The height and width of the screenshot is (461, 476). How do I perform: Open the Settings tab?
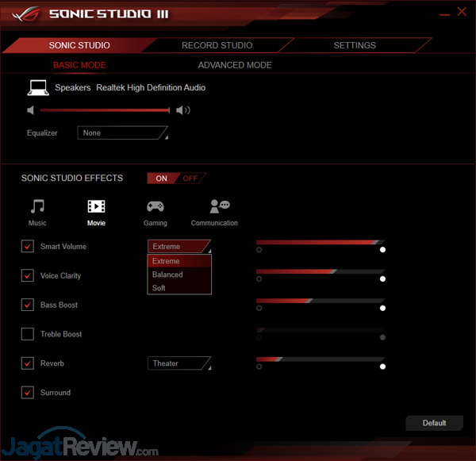tap(355, 45)
